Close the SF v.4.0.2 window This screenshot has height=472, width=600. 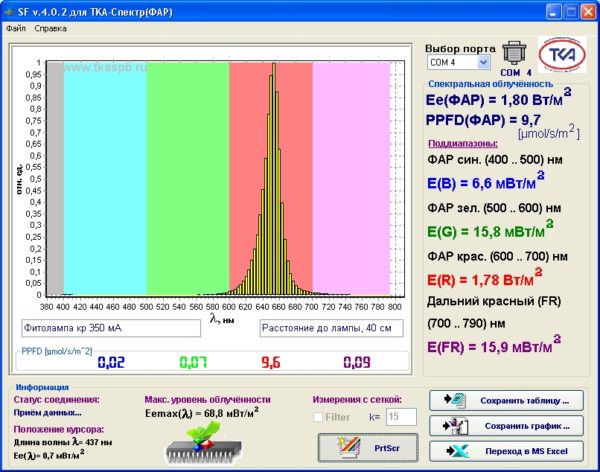tap(589, 11)
